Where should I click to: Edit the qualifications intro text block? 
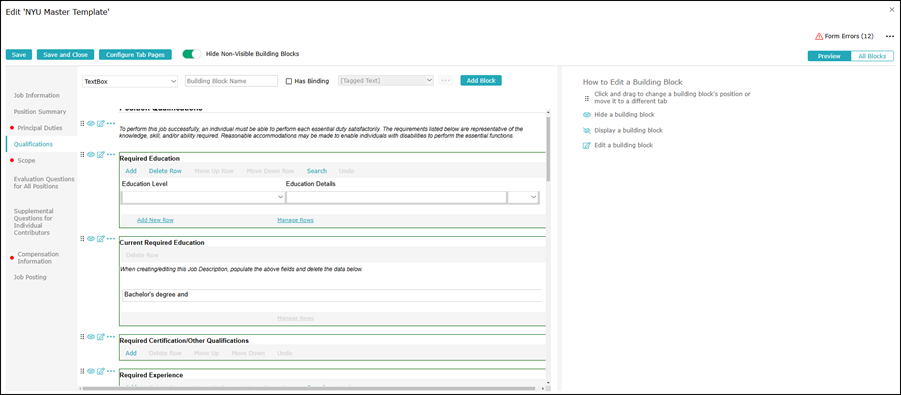(x=101, y=123)
